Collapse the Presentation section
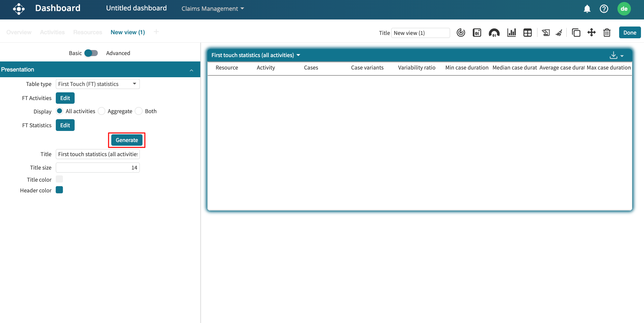 (x=191, y=70)
